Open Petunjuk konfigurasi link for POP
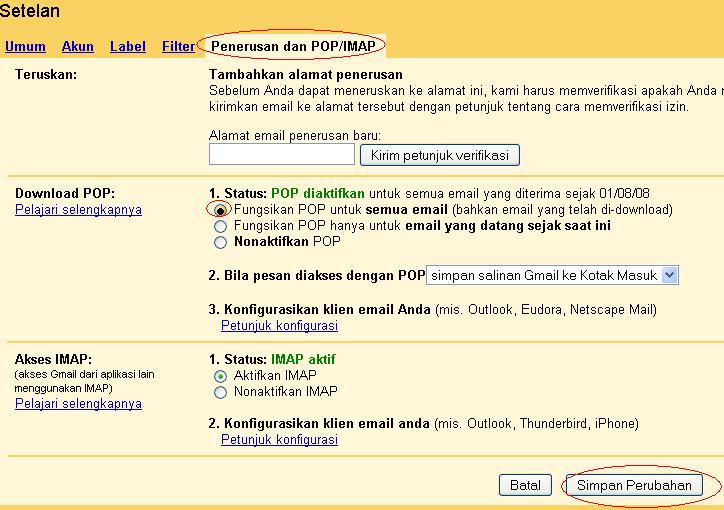The width and height of the screenshot is (724, 510). tap(279, 325)
